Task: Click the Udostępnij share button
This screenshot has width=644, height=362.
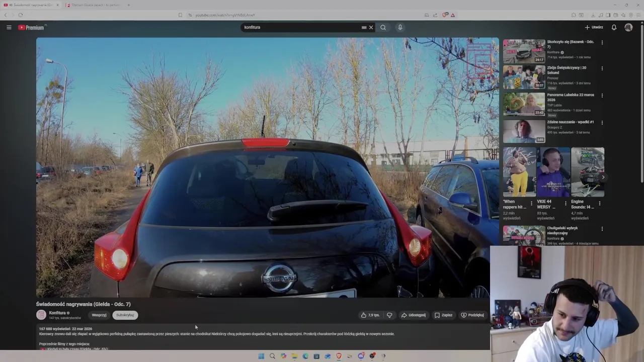Action: [x=414, y=315]
